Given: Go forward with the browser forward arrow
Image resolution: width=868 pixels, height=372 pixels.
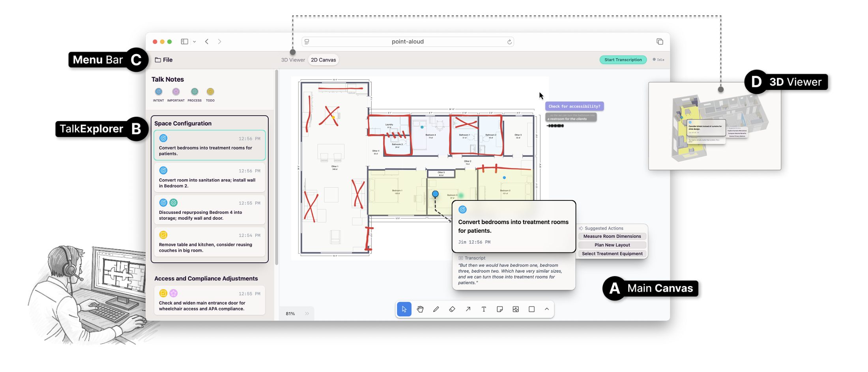Looking at the screenshot, I should coord(220,41).
